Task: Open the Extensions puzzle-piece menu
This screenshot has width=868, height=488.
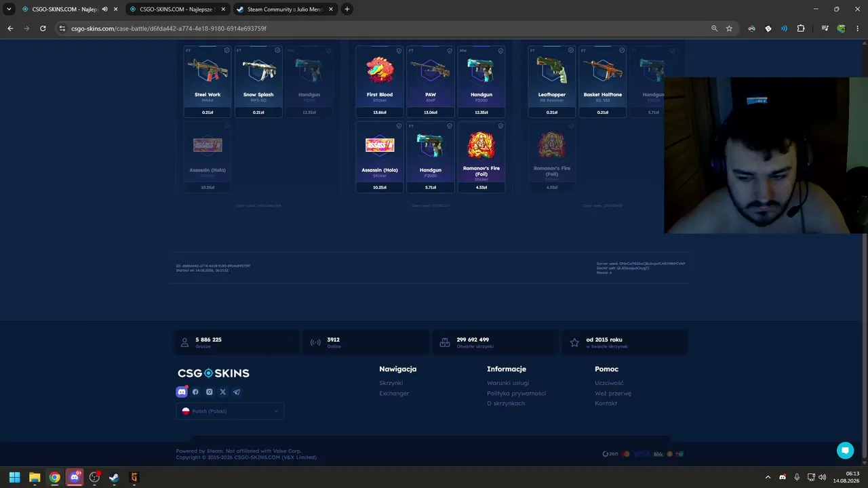Action: (801, 28)
